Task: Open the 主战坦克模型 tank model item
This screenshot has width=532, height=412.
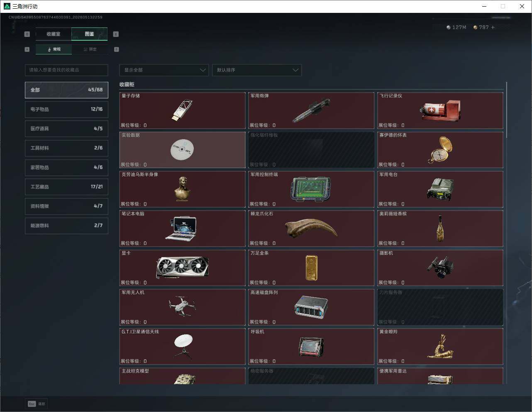Action: [183, 376]
